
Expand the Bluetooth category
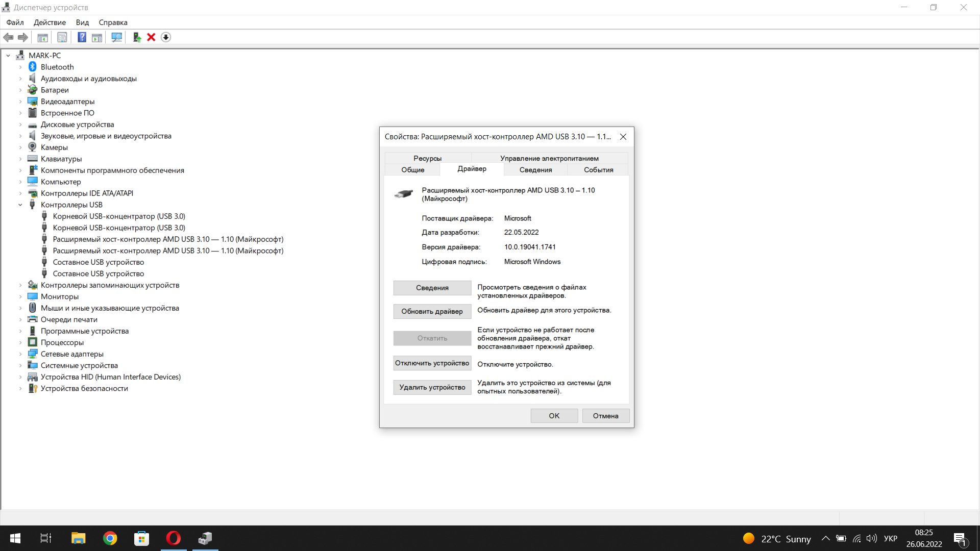tap(20, 67)
